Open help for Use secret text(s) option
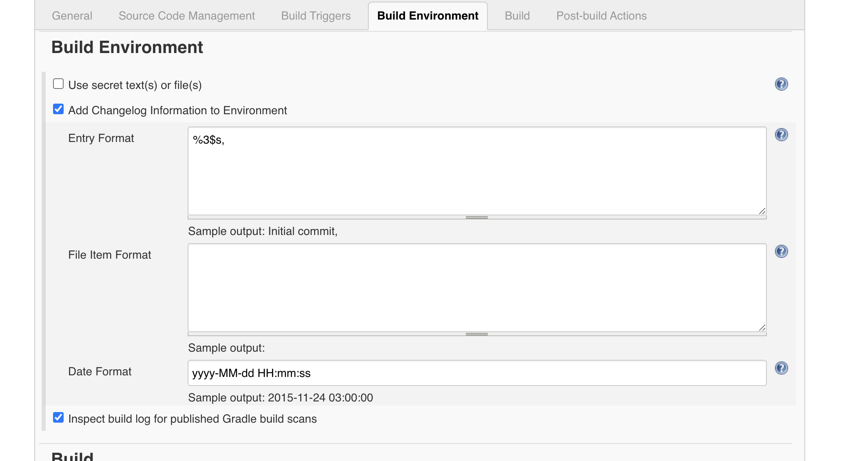Image resolution: width=868 pixels, height=461 pixels. pyautogui.click(x=781, y=84)
